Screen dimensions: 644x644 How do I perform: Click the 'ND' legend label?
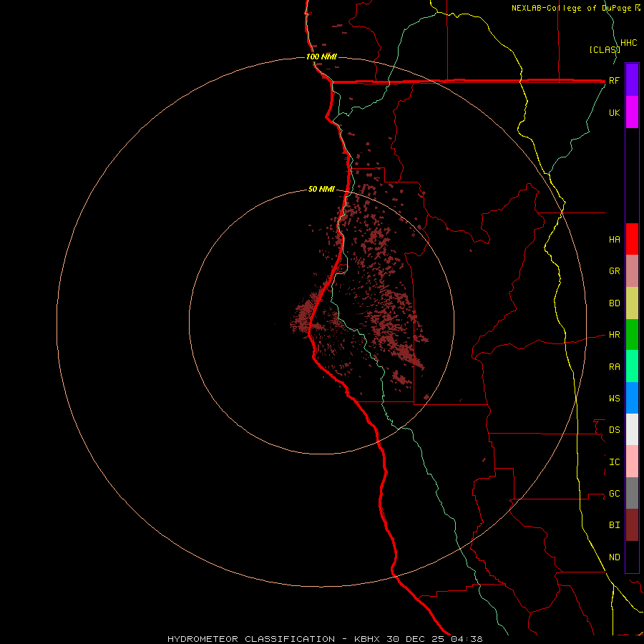click(614, 557)
